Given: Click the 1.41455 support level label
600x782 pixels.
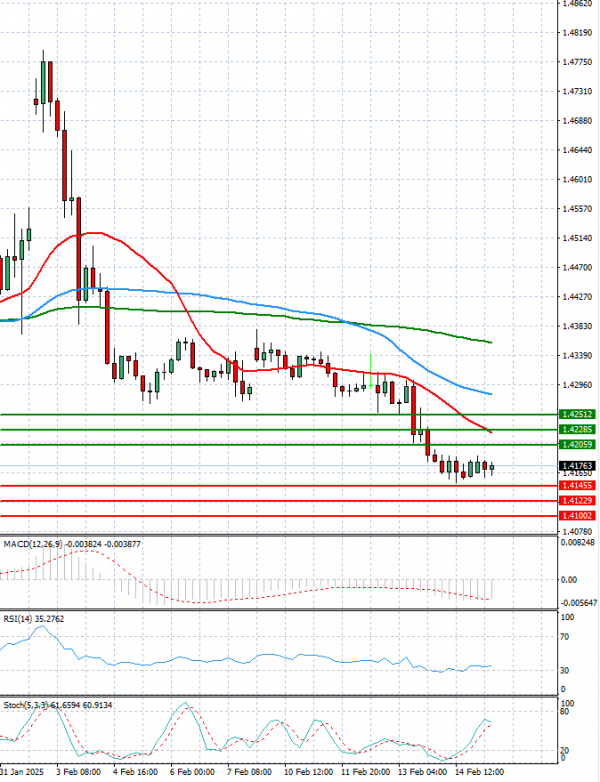Looking at the screenshot, I should click(577, 485).
